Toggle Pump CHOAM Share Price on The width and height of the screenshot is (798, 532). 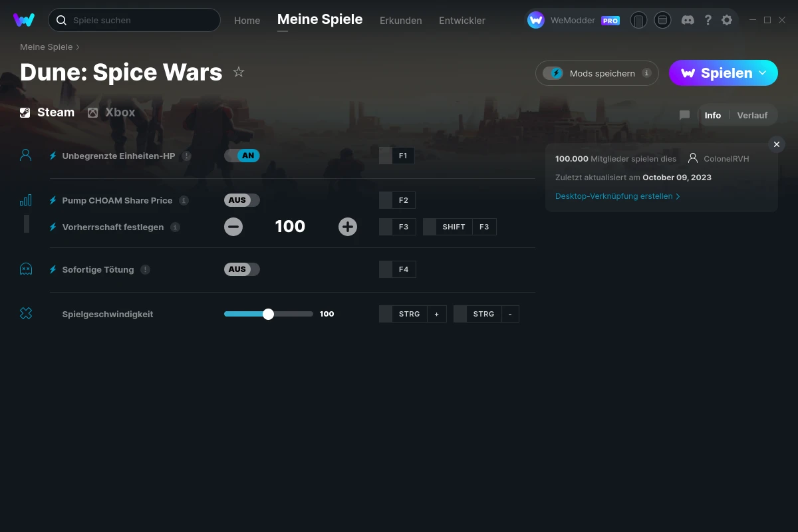point(242,200)
